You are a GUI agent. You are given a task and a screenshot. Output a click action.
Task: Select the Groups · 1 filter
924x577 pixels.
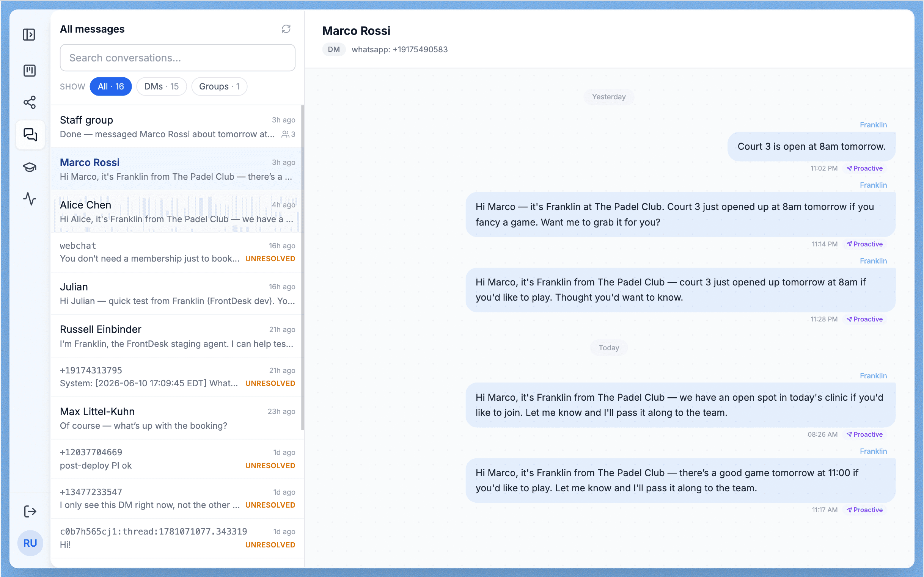tap(219, 86)
